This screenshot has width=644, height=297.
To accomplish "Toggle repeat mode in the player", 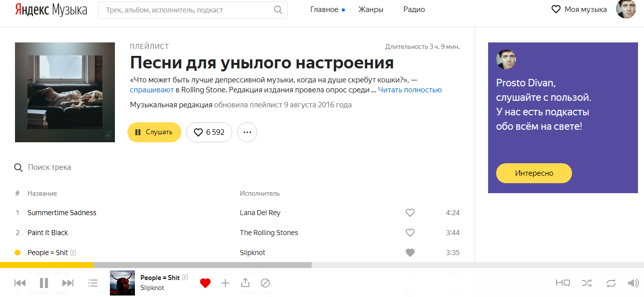I will click(611, 283).
